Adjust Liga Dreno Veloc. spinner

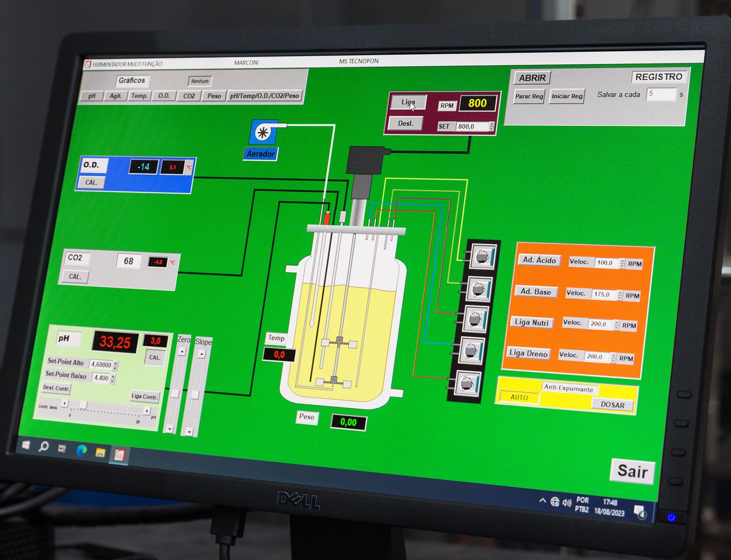[613, 358]
